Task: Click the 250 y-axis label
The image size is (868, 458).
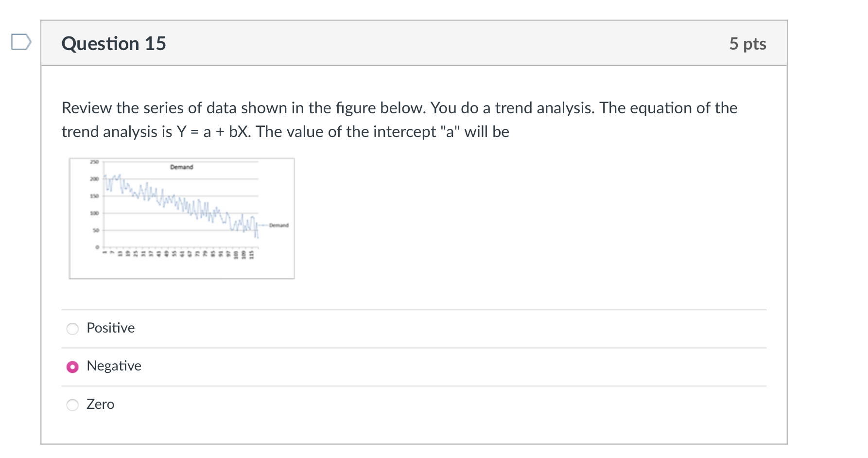Action: 94,162
